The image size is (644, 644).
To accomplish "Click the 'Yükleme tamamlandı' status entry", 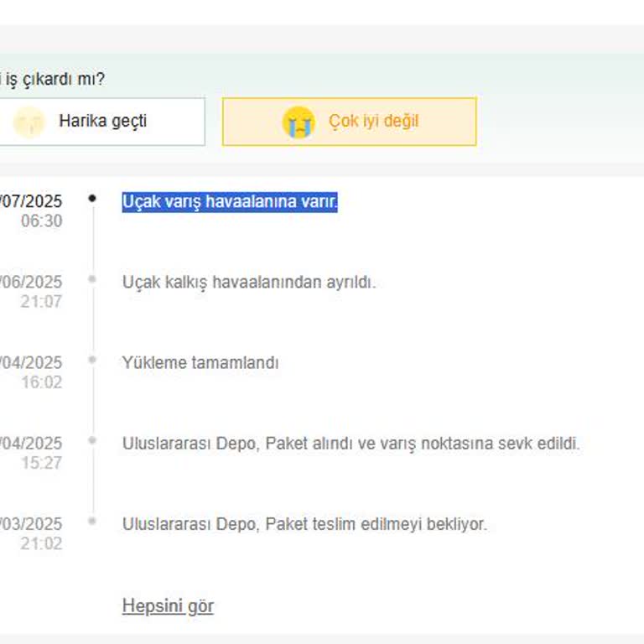I will point(200,363).
